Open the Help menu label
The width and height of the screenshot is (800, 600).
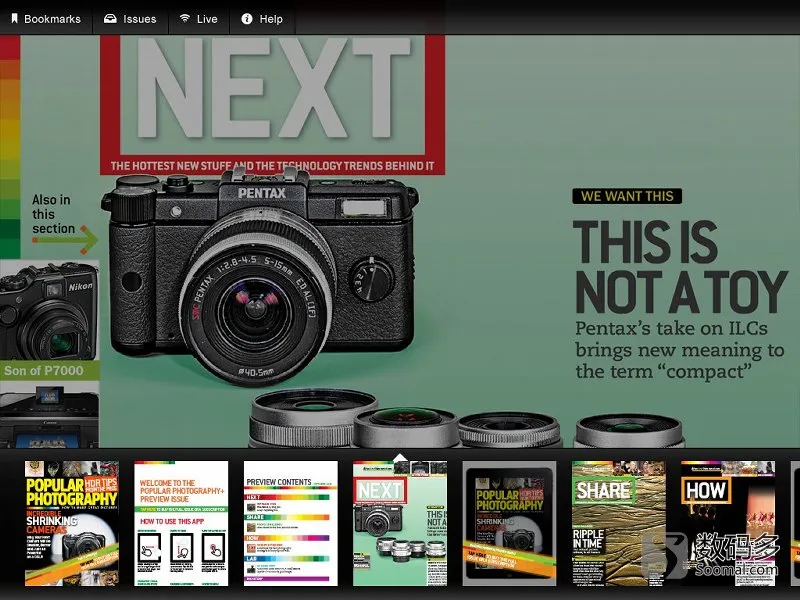pos(271,19)
